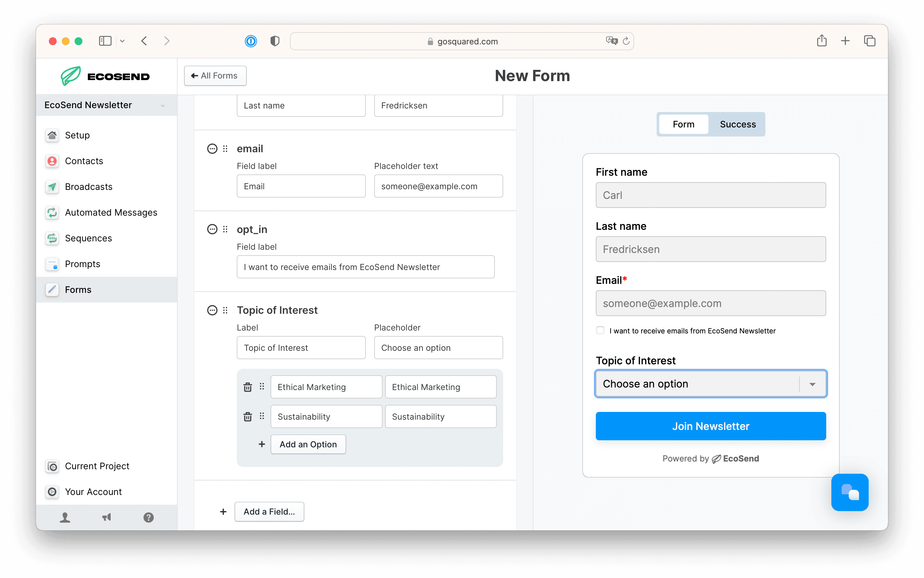The height and width of the screenshot is (578, 924).
Task: Delete the Ethical Marketing option
Action: [x=248, y=387]
